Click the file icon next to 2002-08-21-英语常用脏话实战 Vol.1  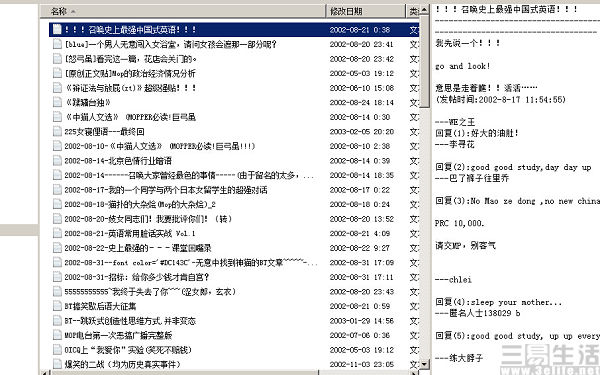(57, 233)
